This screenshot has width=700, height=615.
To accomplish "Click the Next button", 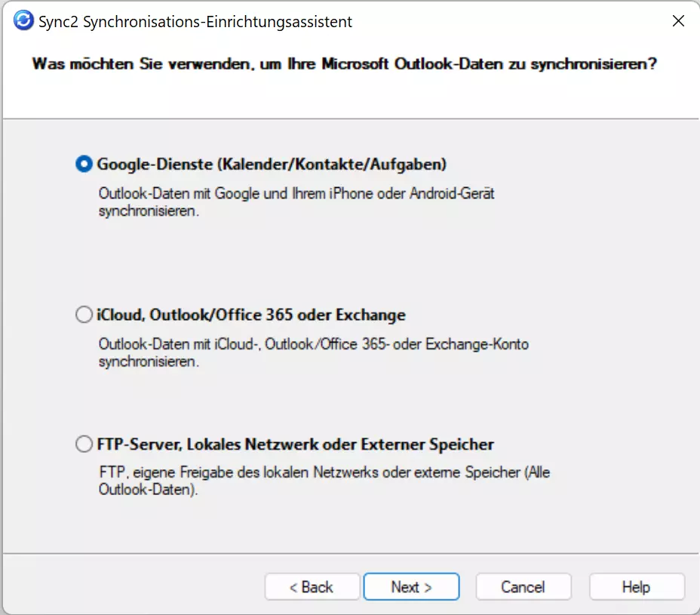I will click(x=411, y=586).
